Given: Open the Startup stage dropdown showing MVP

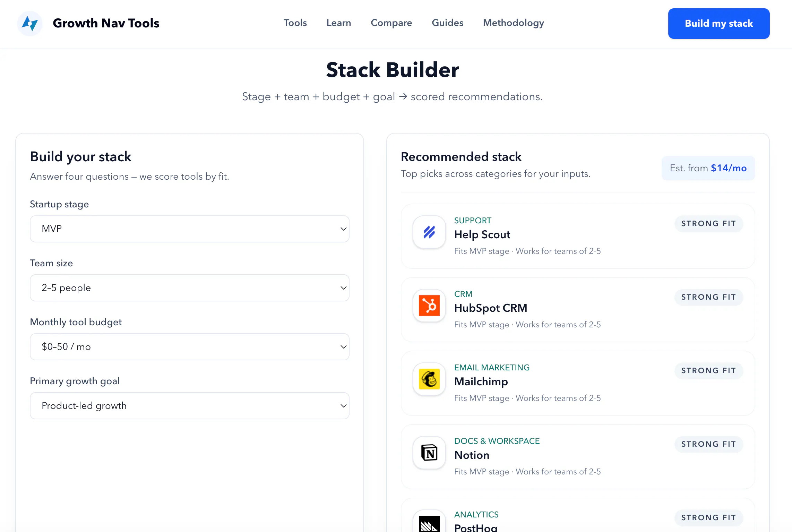Looking at the screenshot, I should tap(190, 229).
